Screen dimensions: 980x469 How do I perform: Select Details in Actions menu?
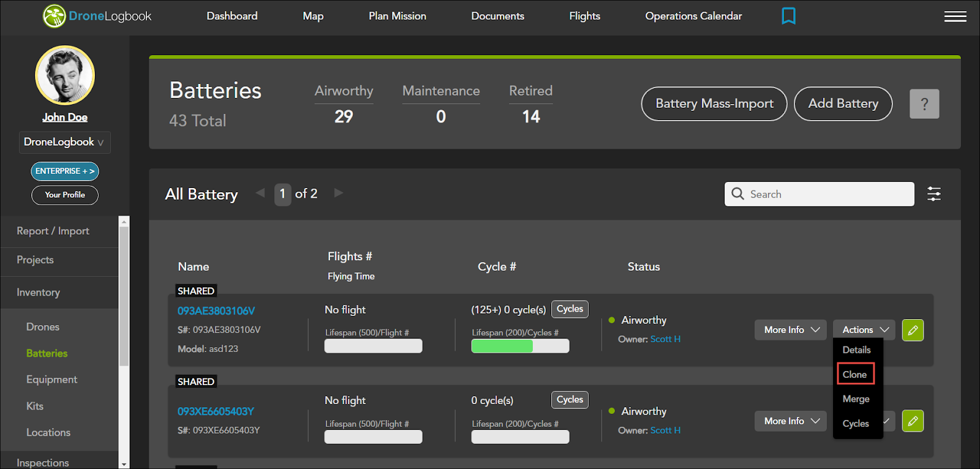click(x=856, y=350)
